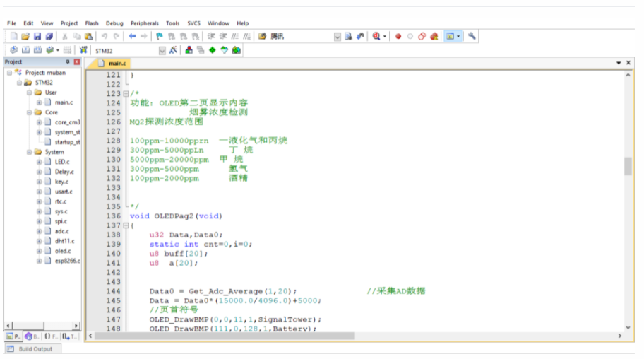Select adc.c in the project tree
The height and width of the screenshot is (359, 644).
[61, 231]
